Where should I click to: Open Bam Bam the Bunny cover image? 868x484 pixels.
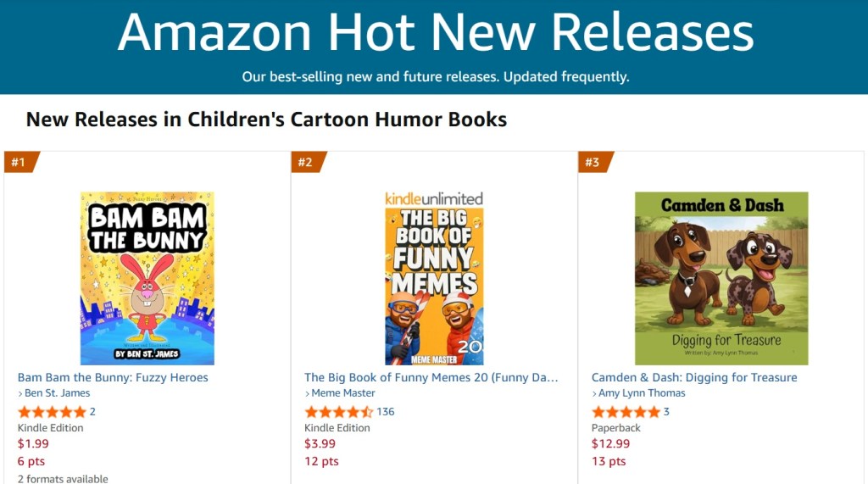pyautogui.click(x=147, y=278)
